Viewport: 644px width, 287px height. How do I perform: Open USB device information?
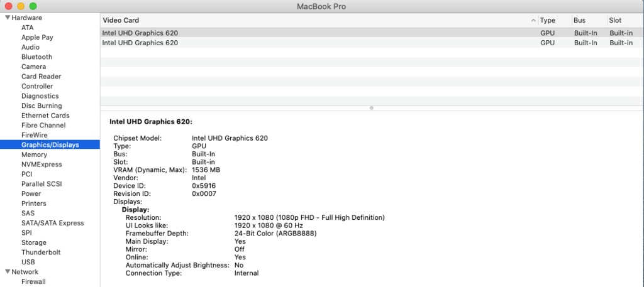click(x=28, y=262)
